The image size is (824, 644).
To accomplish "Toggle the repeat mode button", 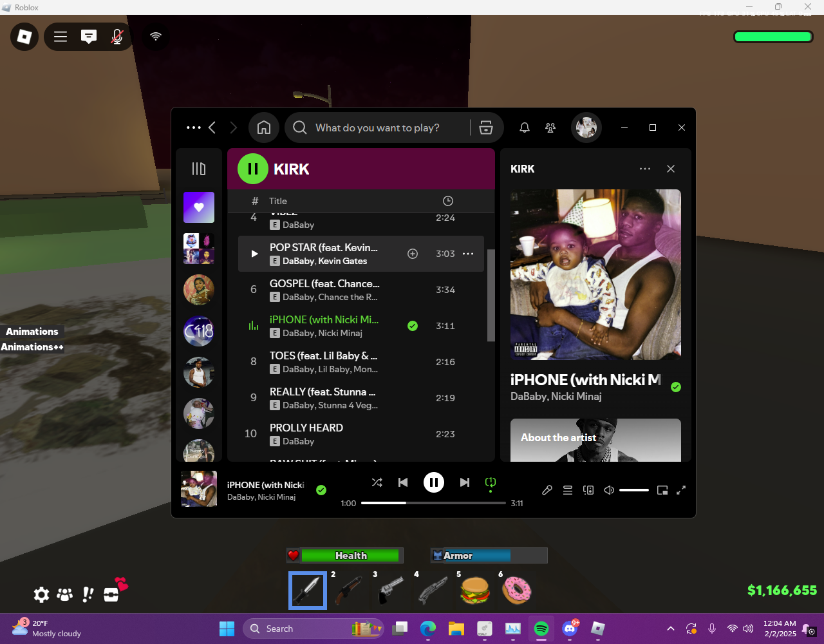I will (491, 482).
